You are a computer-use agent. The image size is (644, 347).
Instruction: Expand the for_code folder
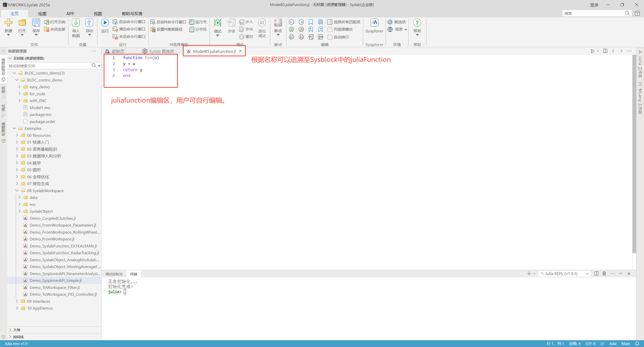coord(19,94)
